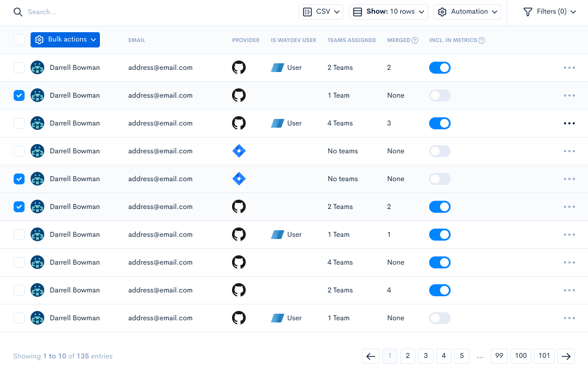Image resolution: width=588 pixels, height=377 pixels.
Task: Click the help icon next to MERGED
Action: coord(415,40)
